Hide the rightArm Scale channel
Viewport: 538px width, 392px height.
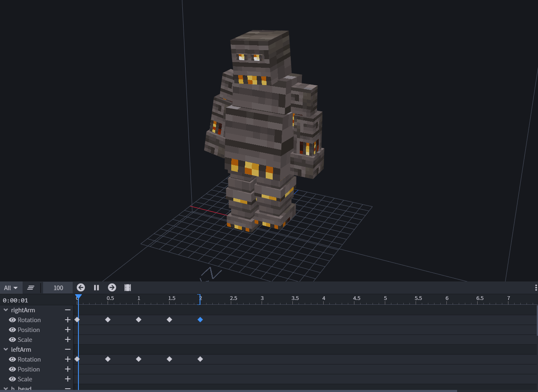pyautogui.click(x=12, y=340)
